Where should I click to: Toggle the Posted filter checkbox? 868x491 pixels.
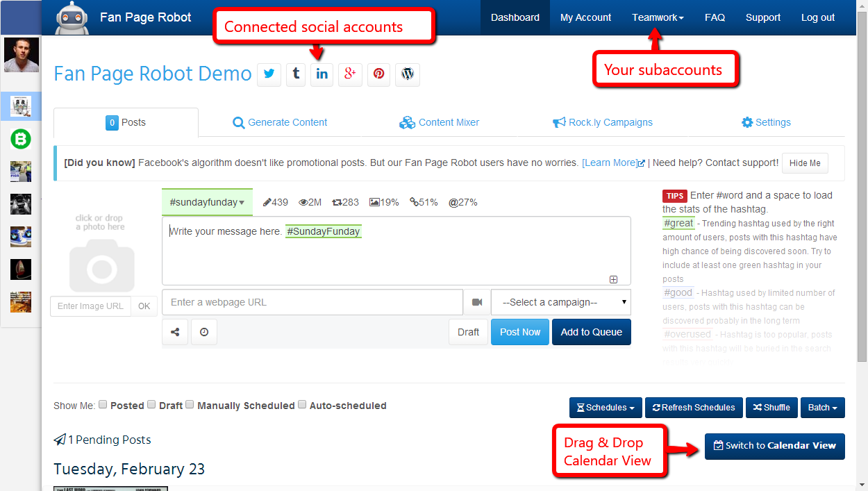point(103,404)
